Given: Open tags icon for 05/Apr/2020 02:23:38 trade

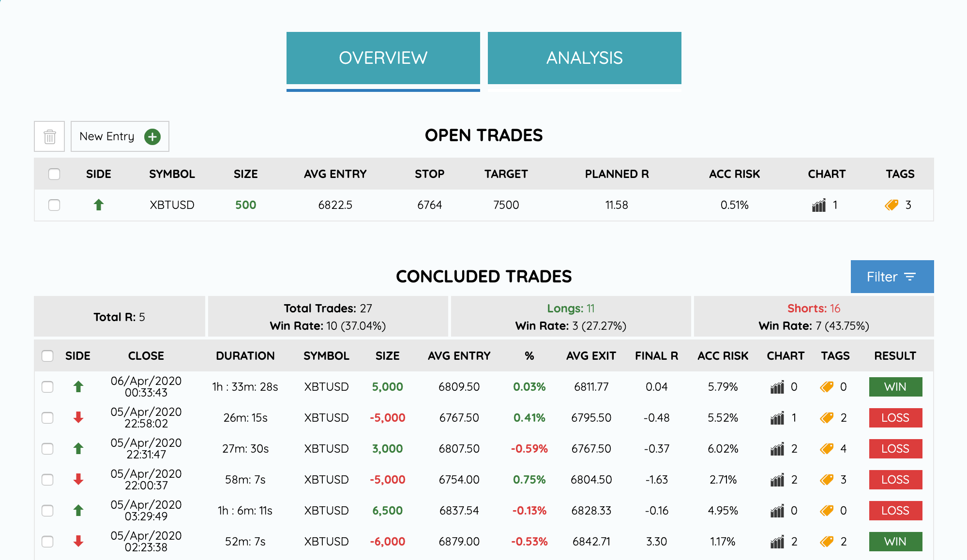Looking at the screenshot, I should 827,542.
